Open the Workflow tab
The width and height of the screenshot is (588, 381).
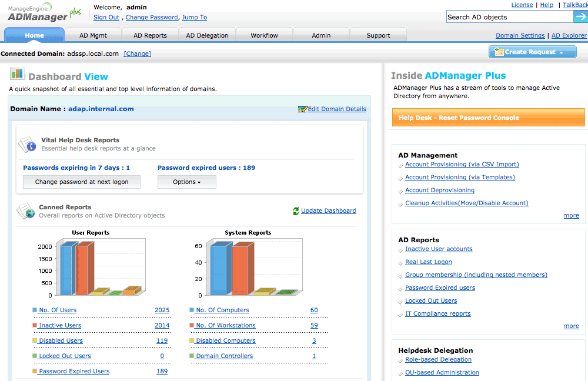[x=264, y=35]
